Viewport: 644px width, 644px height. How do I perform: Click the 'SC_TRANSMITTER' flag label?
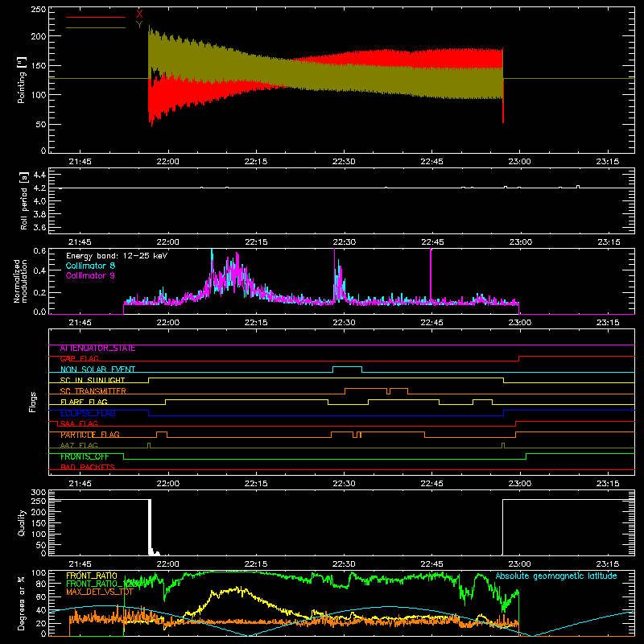(x=93, y=391)
